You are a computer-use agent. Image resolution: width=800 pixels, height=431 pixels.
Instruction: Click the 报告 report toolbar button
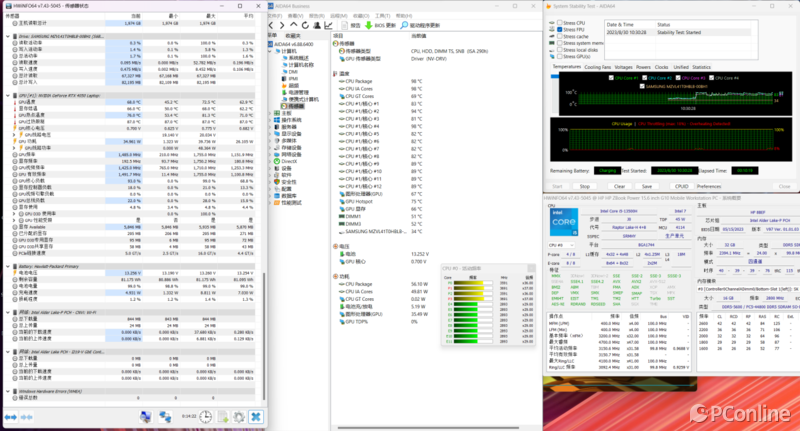[x=351, y=25]
